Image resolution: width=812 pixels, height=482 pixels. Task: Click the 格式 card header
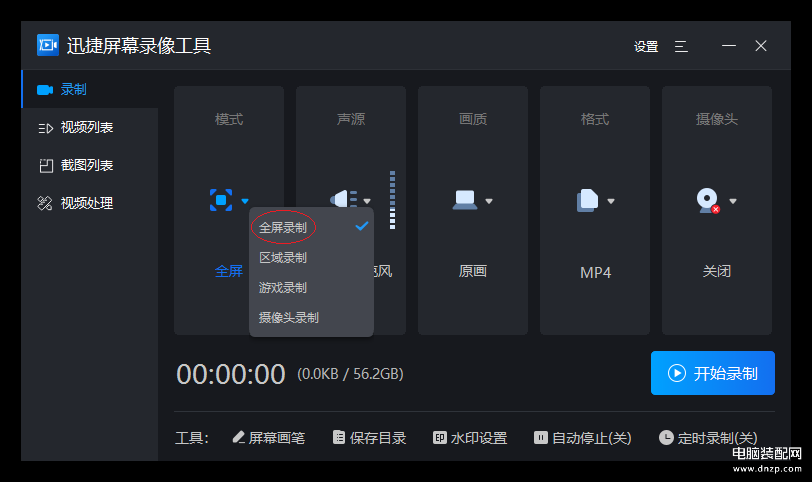click(x=595, y=119)
